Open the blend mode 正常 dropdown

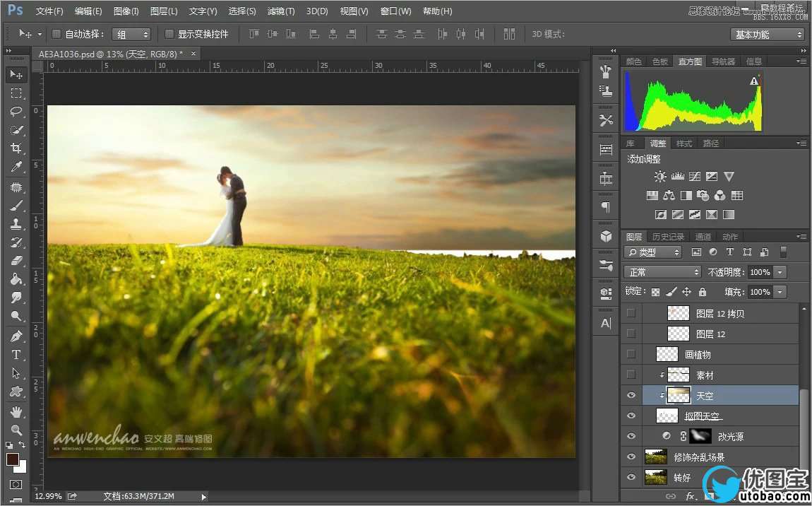pyautogui.click(x=662, y=272)
